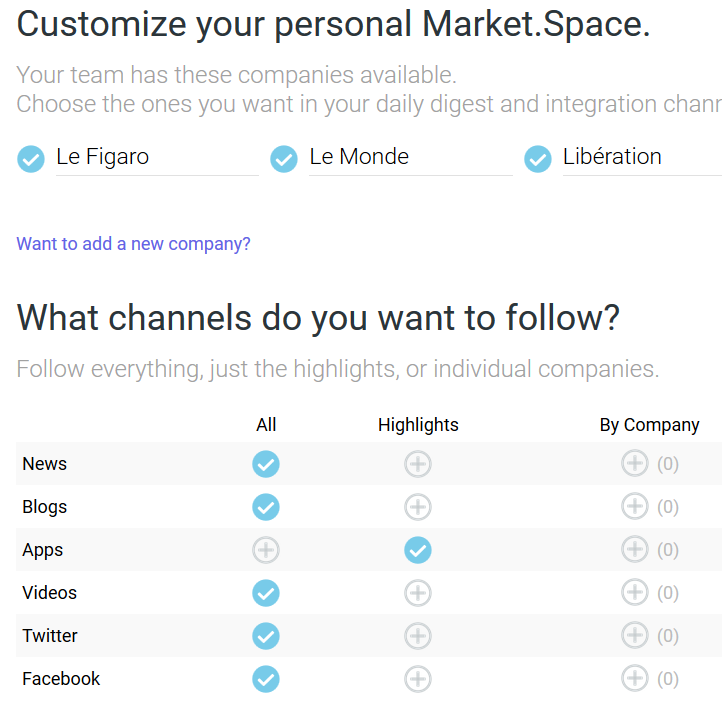This screenshot has height=718, width=722.
Task: Add All for the Apps channel
Action: [266, 550]
